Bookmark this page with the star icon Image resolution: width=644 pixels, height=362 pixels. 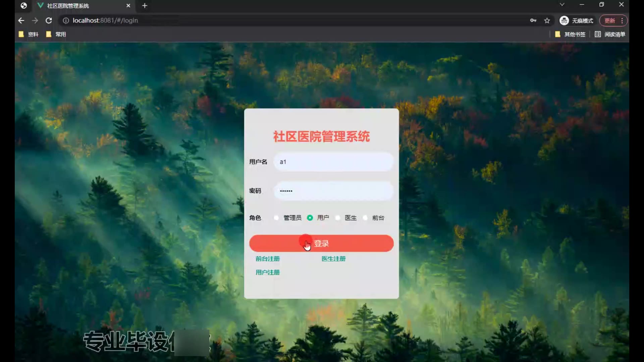pyautogui.click(x=547, y=20)
